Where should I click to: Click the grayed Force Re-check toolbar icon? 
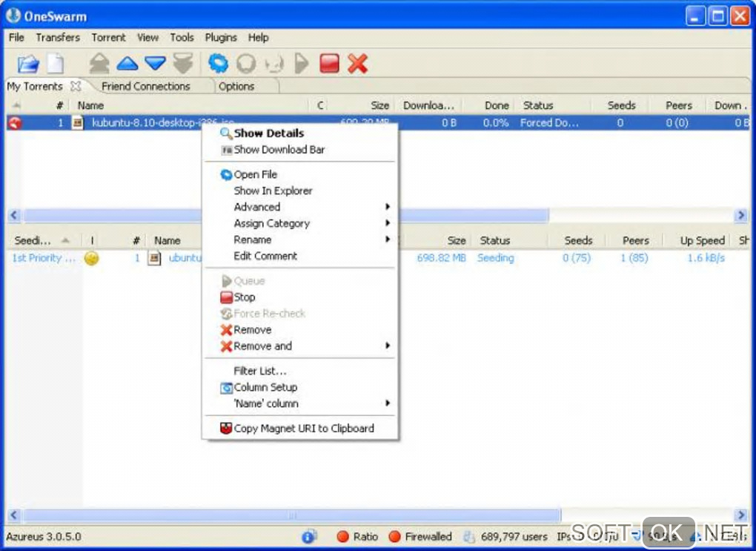(x=273, y=64)
